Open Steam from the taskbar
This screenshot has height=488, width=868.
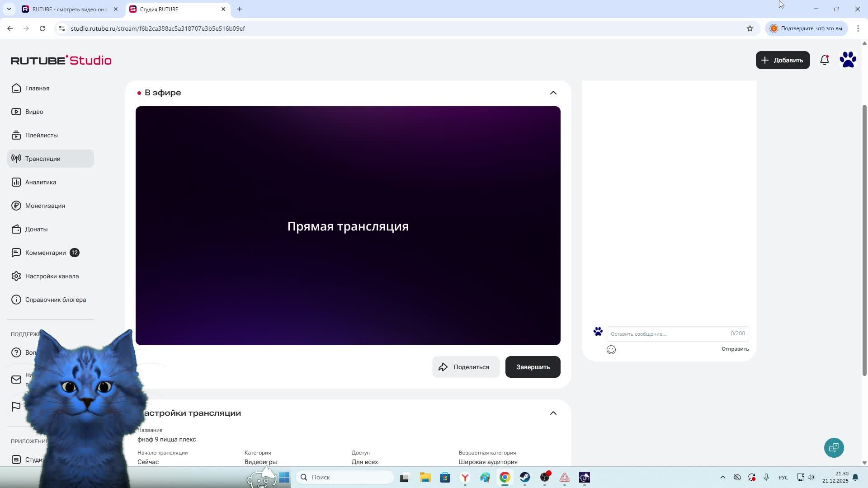point(524,478)
